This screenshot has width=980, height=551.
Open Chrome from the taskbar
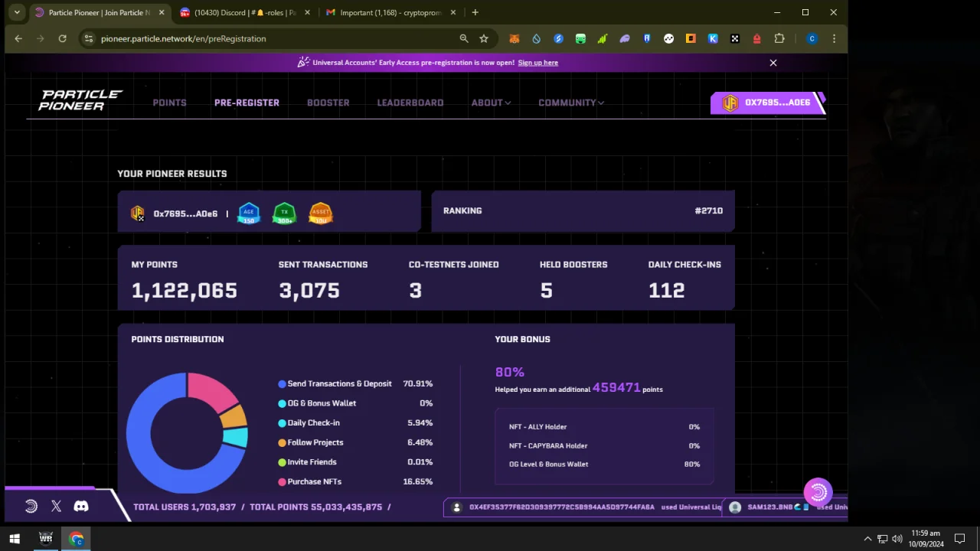point(76,539)
